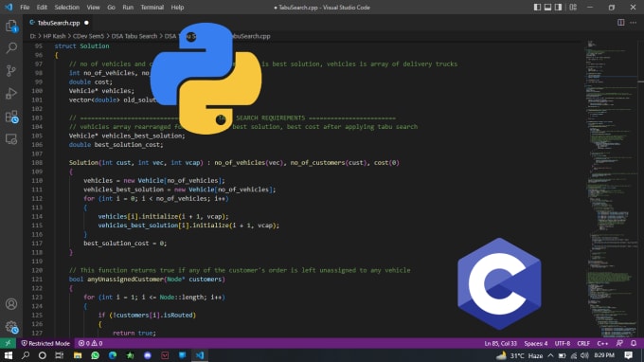
Task: Open the Accounts menu icon
Action: [11, 304]
